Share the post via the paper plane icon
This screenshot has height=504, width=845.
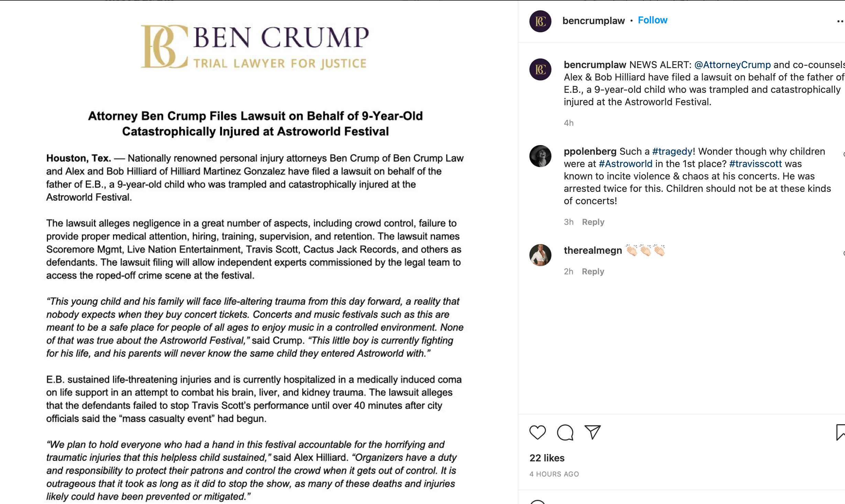pos(593,432)
